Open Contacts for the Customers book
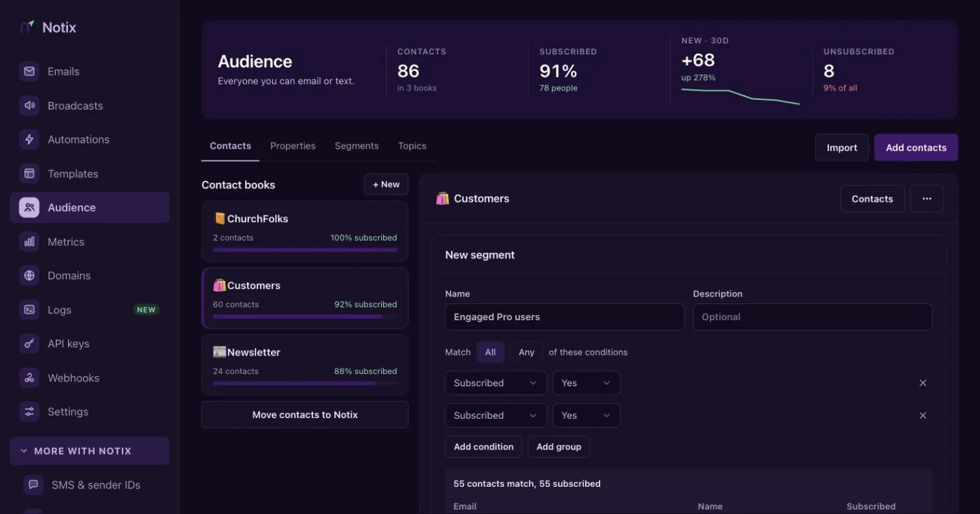The width and height of the screenshot is (980, 514). (x=872, y=199)
